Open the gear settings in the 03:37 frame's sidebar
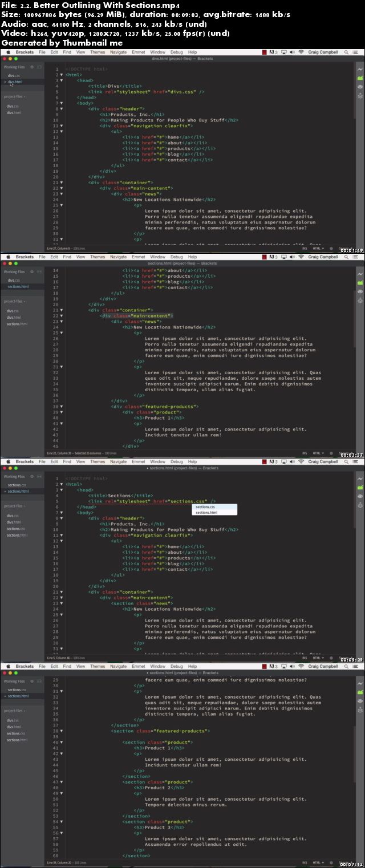 [32, 271]
